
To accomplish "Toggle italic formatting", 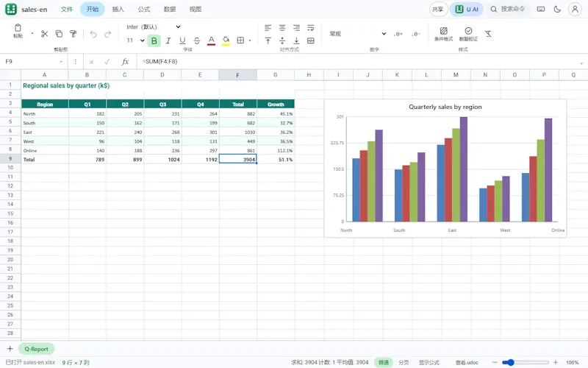I will click(x=168, y=40).
